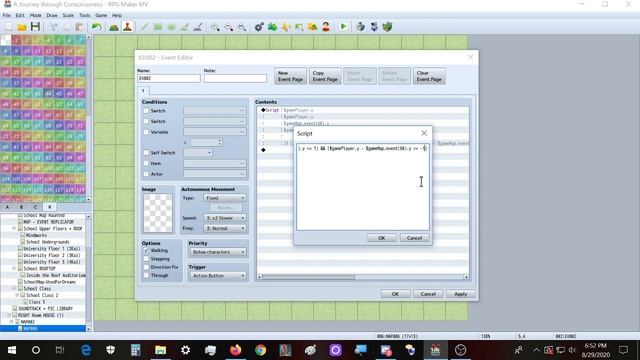Start Playtest with the green play icon
Screen dimensions: 640x360
(343, 27)
